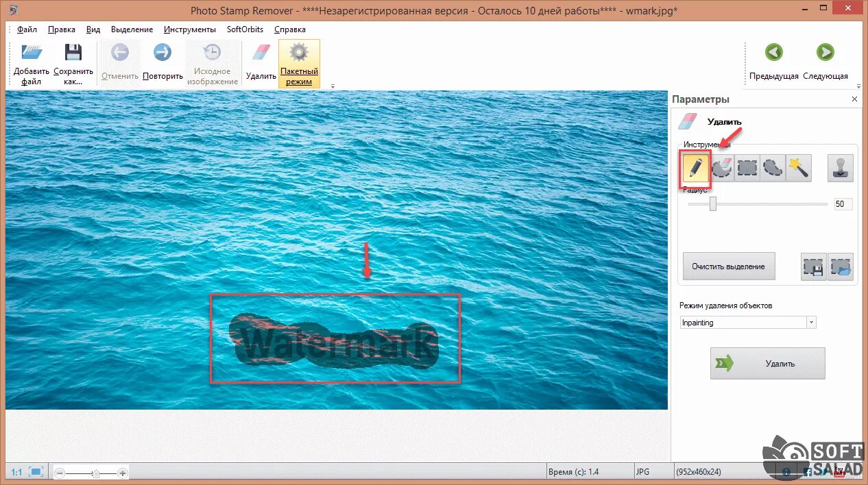The height and width of the screenshot is (485, 868).
Task: Undo with the Отменить arrow
Action: pos(120,64)
